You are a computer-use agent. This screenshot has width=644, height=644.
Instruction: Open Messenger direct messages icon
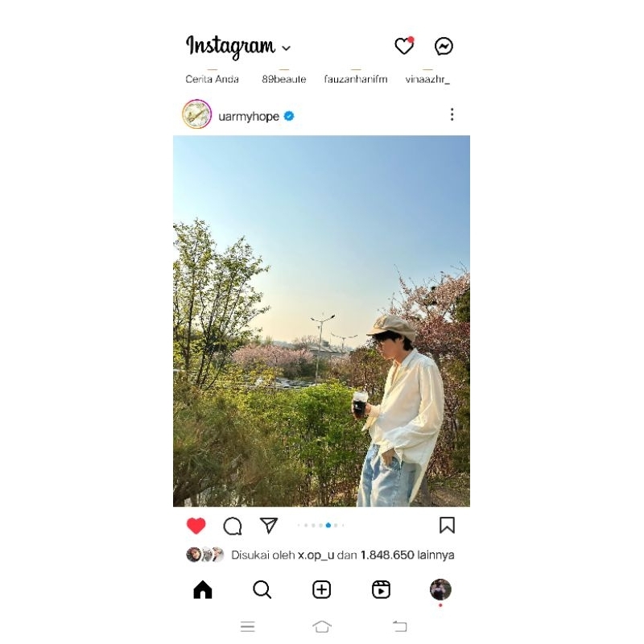coord(444,46)
